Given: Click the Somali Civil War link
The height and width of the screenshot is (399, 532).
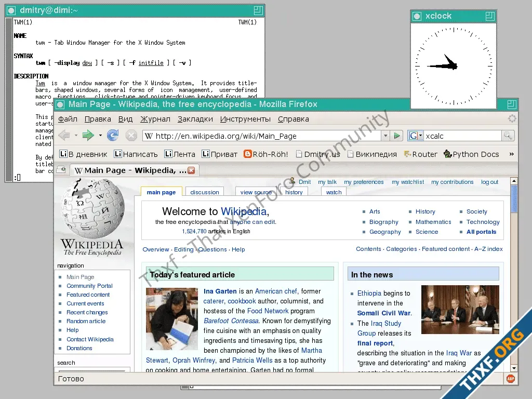Looking at the screenshot, I should pyautogui.click(x=384, y=313).
